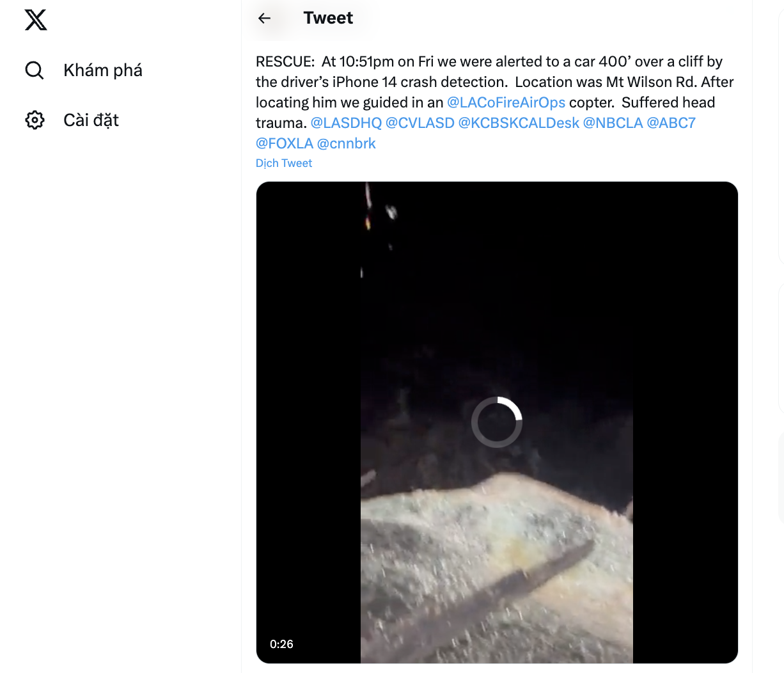
Task: Click the RESCUE tweet text body
Action: click(496, 102)
